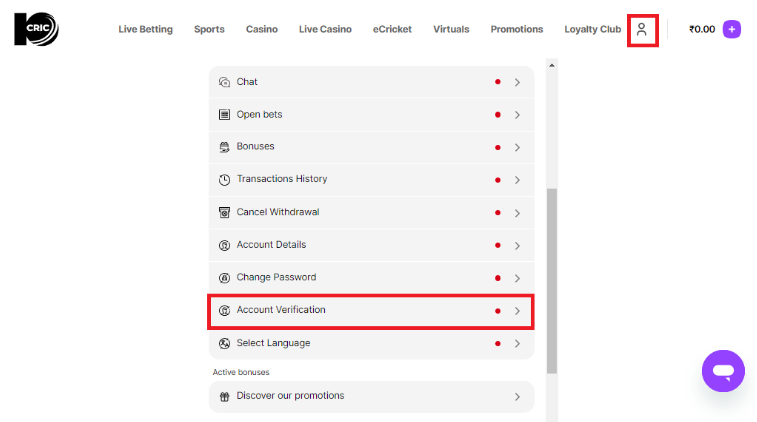The width and height of the screenshot is (757, 422).
Task: Expand the Account Details row chevron
Action: (517, 245)
